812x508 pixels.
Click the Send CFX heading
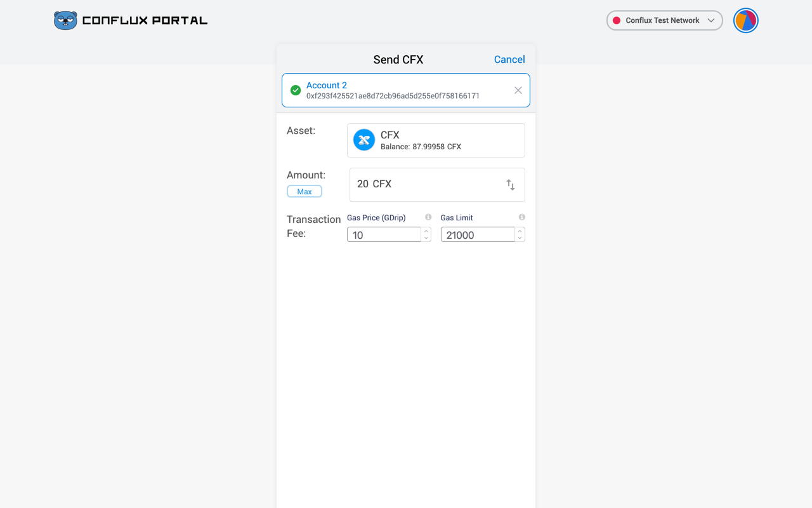point(398,60)
